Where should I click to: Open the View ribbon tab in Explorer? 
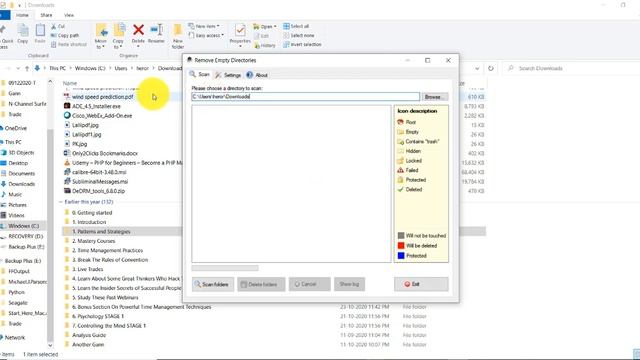tap(69, 15)
